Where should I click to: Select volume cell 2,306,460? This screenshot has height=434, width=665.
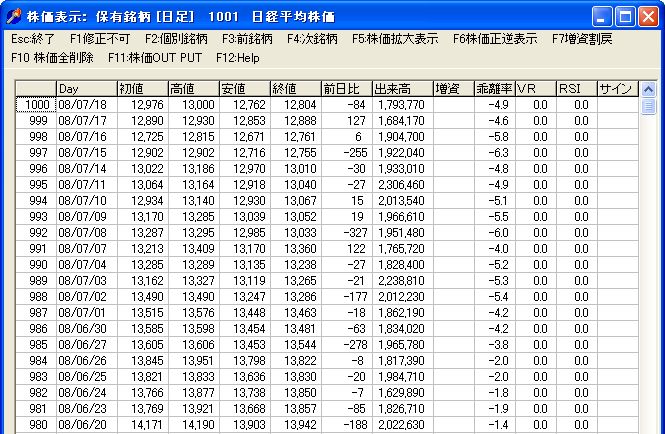point(403,185)
